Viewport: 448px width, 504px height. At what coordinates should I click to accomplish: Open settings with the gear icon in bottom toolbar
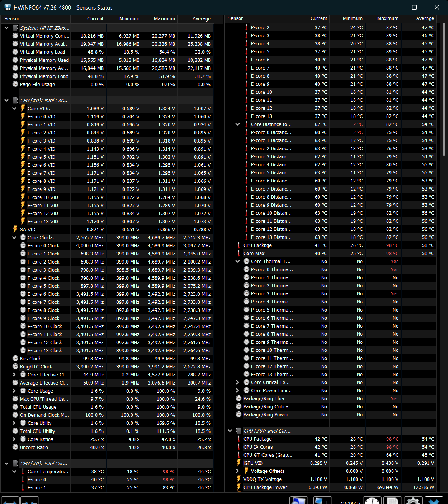tap(413, 501)
